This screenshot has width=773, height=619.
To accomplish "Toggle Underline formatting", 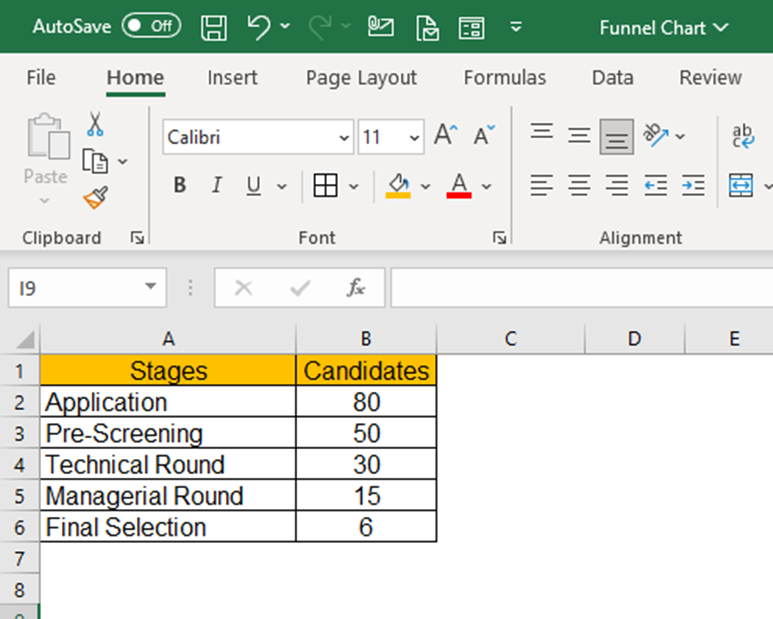I will click(253, 185).
